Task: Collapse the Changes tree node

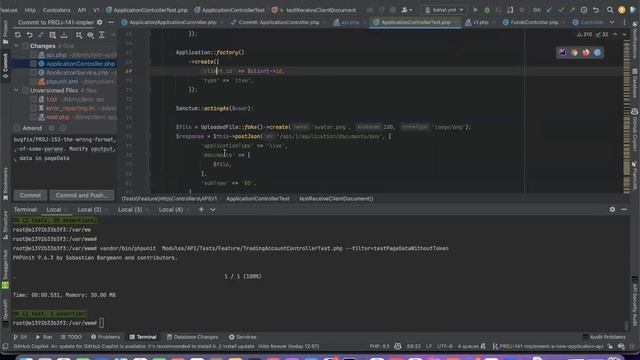Action: [x=16, y=46]
